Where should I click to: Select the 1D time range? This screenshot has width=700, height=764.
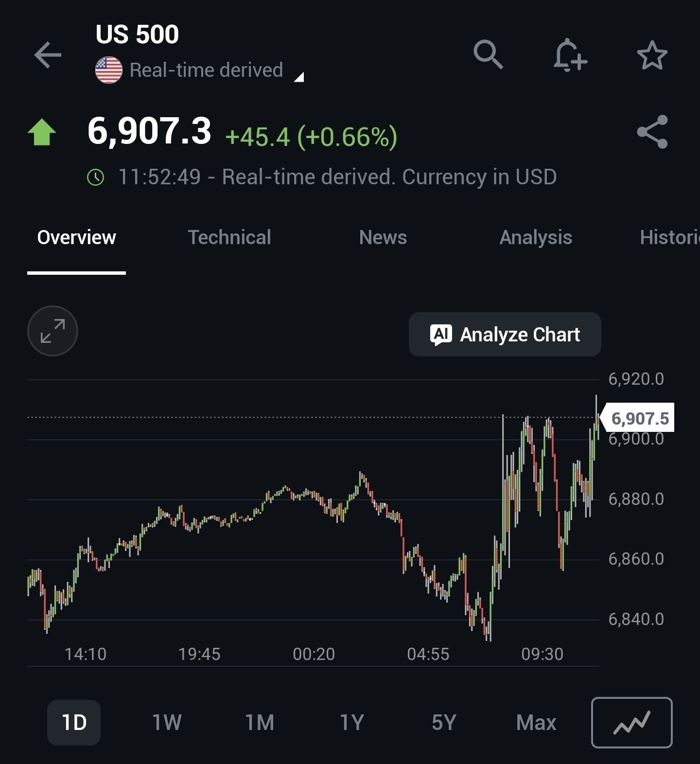tap(74, 723)
